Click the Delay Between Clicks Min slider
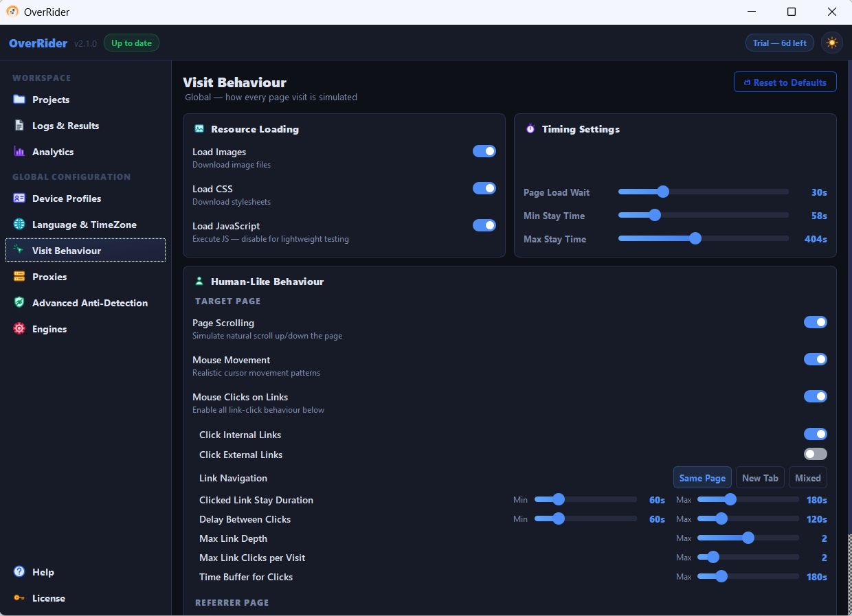 (585, 519)
